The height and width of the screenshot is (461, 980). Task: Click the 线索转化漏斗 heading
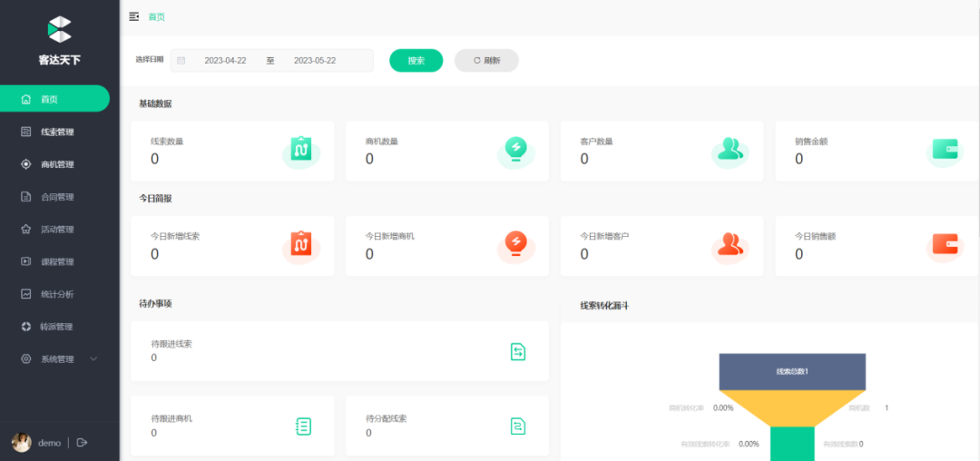pyautogui.click(x=604, y=306)
